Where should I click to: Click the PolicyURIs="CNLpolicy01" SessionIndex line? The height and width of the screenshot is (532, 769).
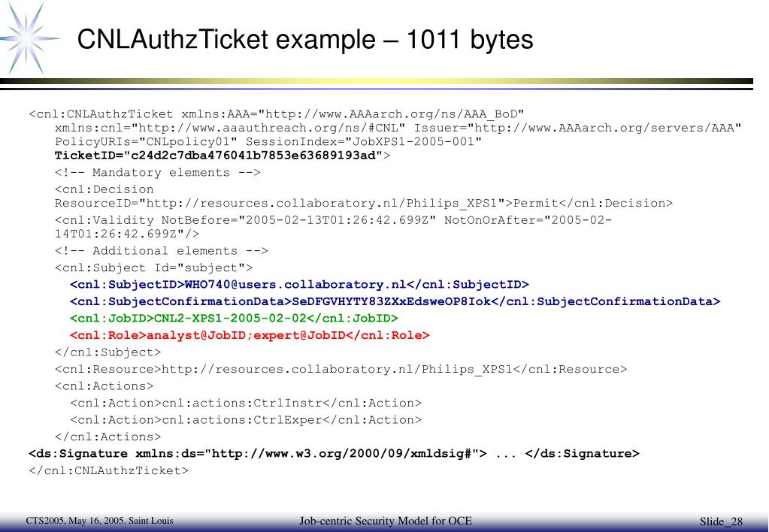point(268,142)
